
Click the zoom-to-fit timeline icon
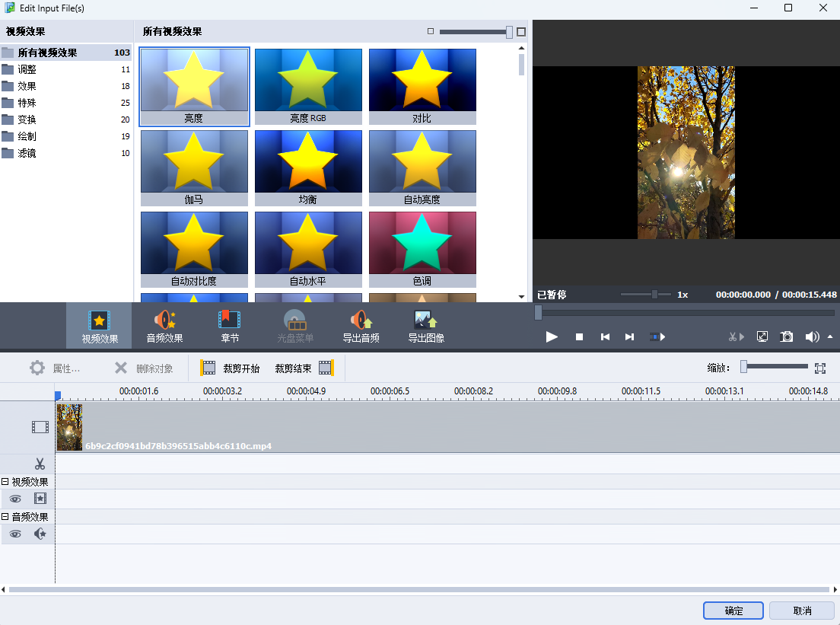pyautogui.click(x=819, y=368)
